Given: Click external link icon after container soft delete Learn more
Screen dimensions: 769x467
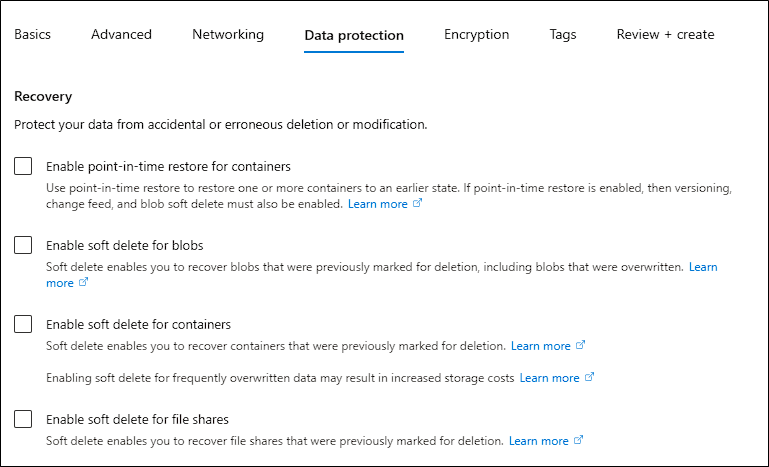Looking at the screenshot, I should [581, 345].
